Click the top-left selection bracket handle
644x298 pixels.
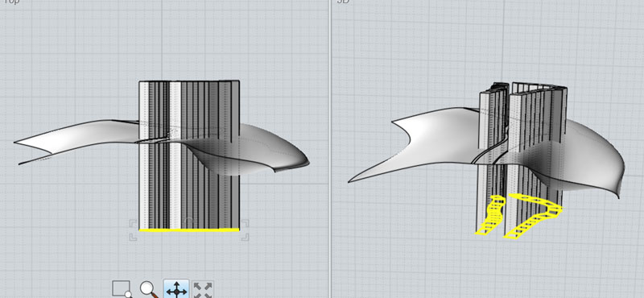click(x=133, y=223)
